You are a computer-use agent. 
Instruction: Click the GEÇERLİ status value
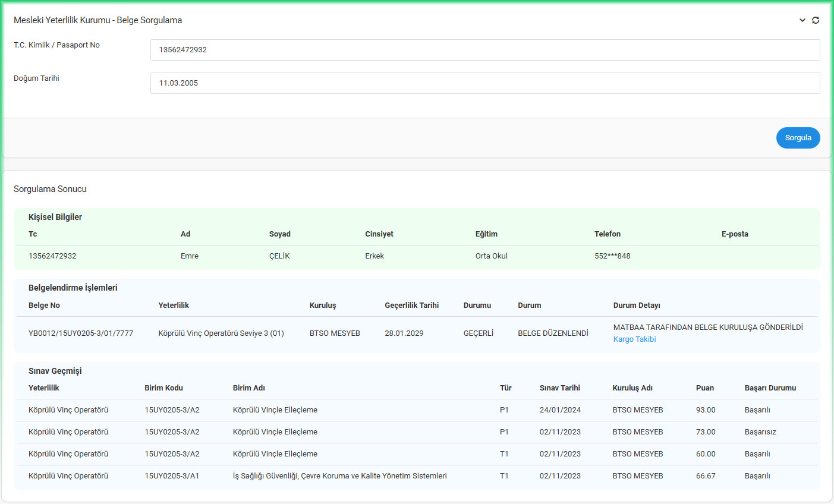click(479, 333)
